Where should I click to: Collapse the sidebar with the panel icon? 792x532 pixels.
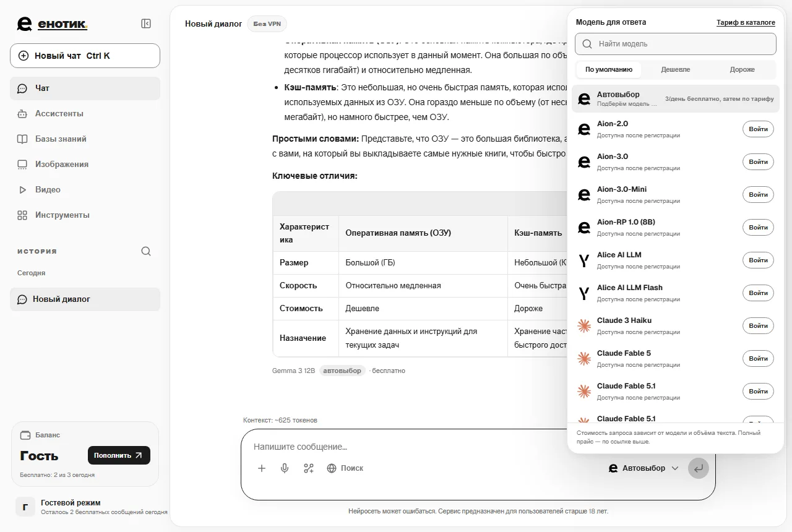click(x=146, y=24)
